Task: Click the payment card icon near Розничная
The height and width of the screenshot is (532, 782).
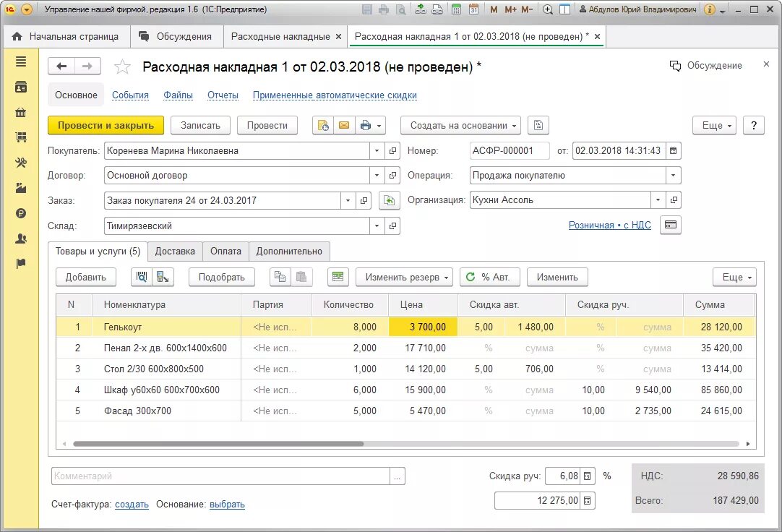Action: click(x=671, y=225)
